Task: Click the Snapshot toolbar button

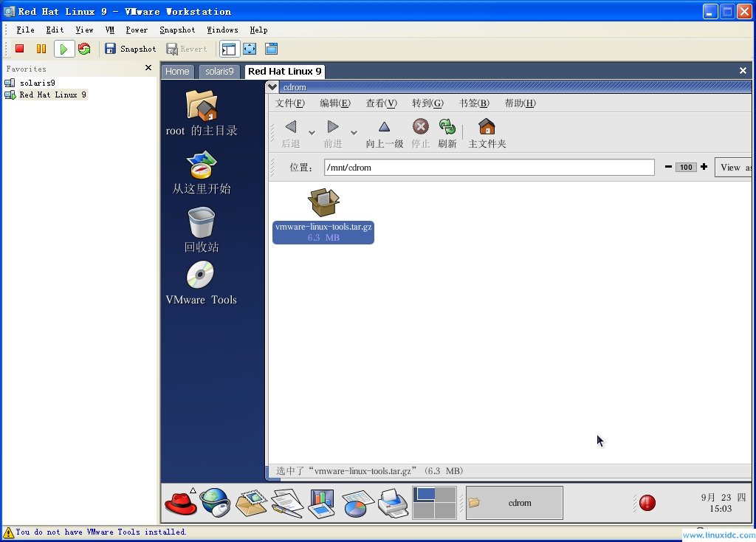Action: point(131,49)
